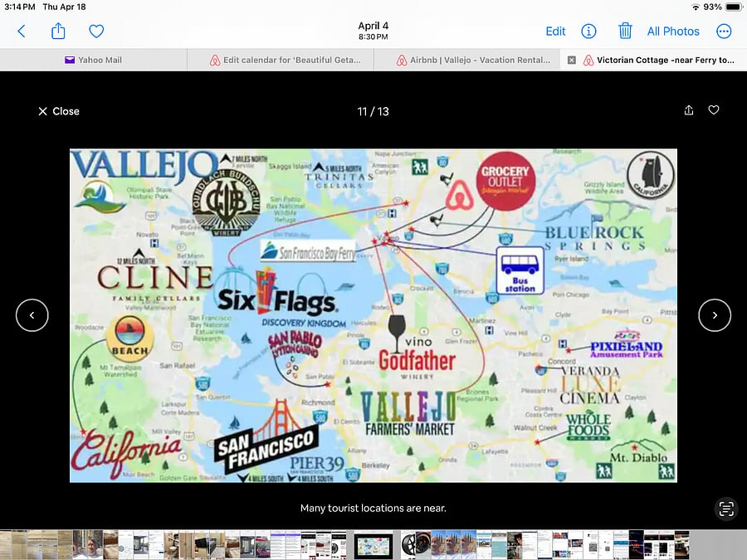747x560 pixels.
Task: Tap the Mt. Diablo label
Action: pyautogui.click(x=638, y=458)
